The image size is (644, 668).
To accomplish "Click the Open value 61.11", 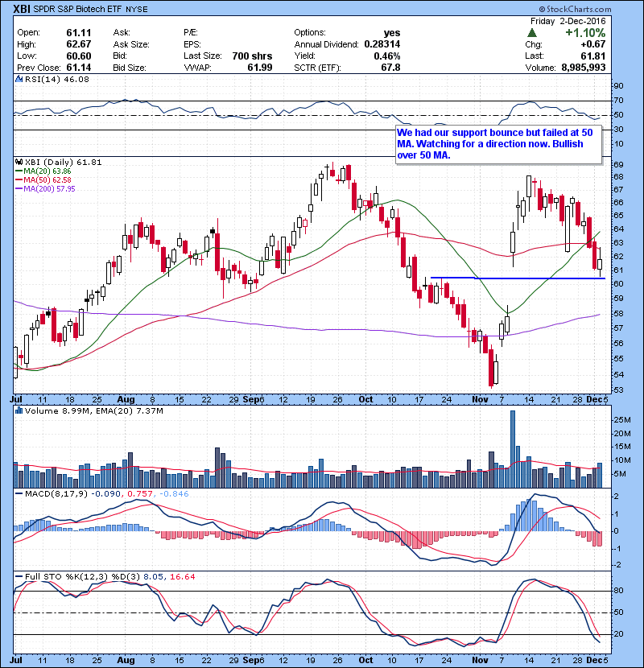I will [78, 33].
